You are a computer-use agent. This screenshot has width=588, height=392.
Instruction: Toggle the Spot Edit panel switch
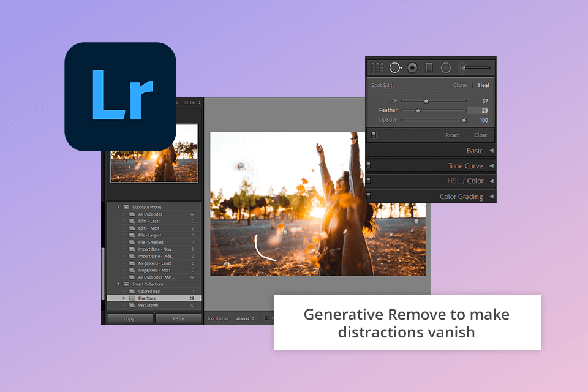pos(374,135)
